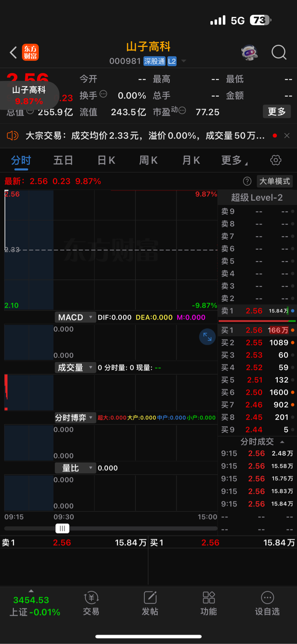Switch to the 五日 tab

pyautogui.click(x=63, y=160)
